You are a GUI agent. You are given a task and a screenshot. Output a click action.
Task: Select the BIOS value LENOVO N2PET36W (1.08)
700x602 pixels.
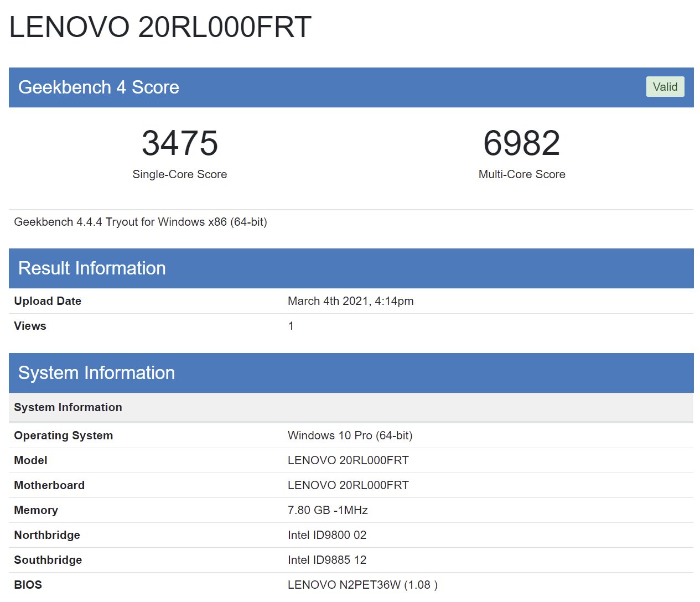tap(363, 585)
